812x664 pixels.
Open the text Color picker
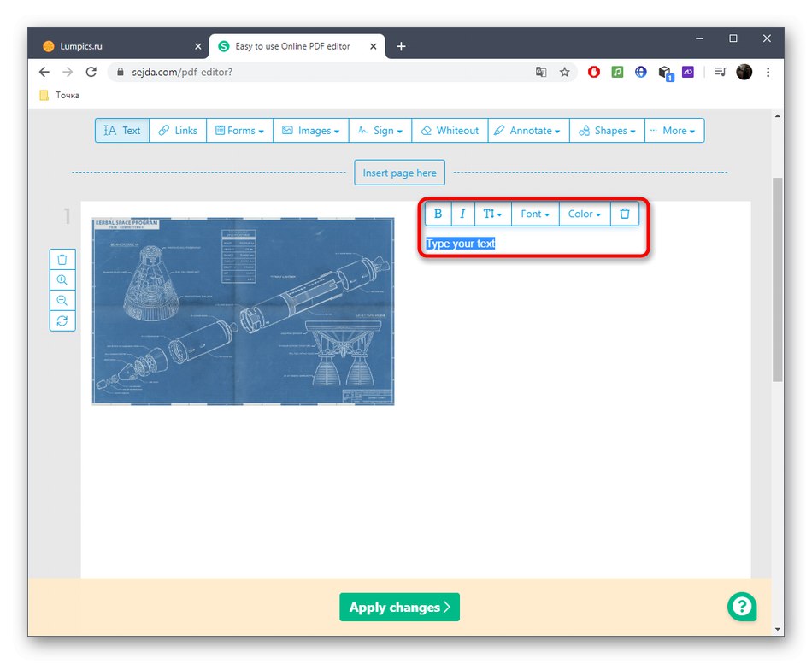584,214
